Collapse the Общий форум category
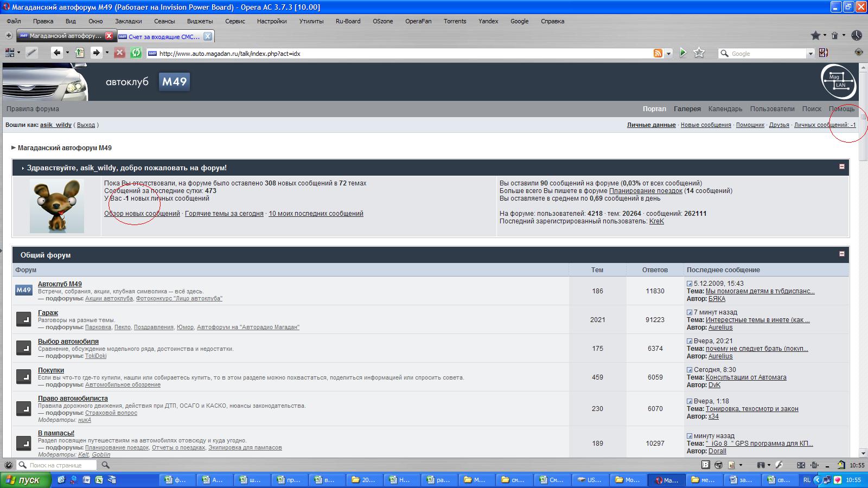 coord(841,254)
